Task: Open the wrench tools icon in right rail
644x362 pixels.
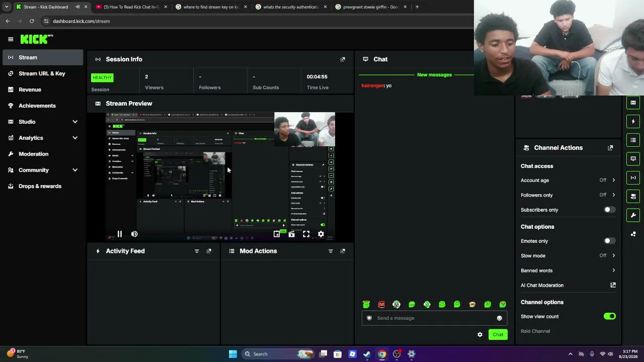Action: [x=633, y=215]
